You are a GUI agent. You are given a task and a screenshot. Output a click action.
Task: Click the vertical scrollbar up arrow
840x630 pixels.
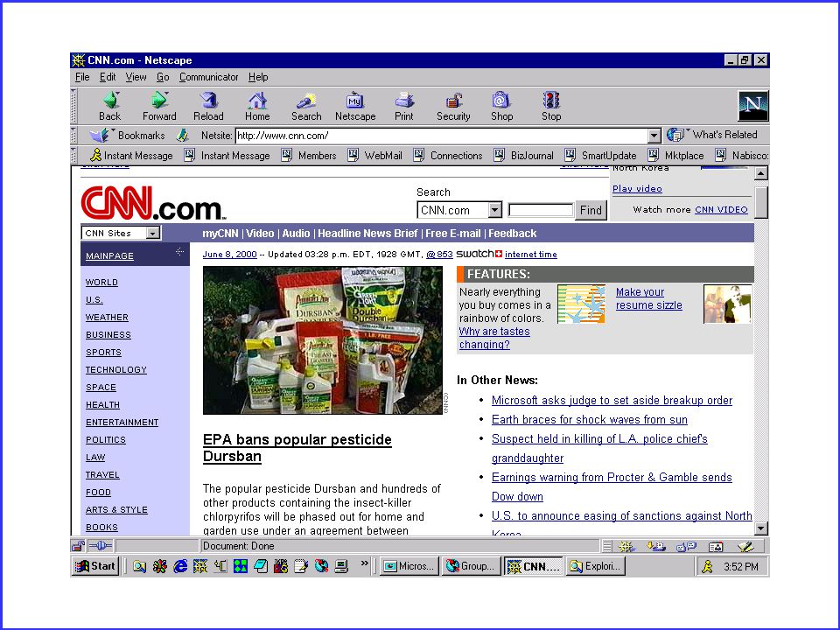761,173
